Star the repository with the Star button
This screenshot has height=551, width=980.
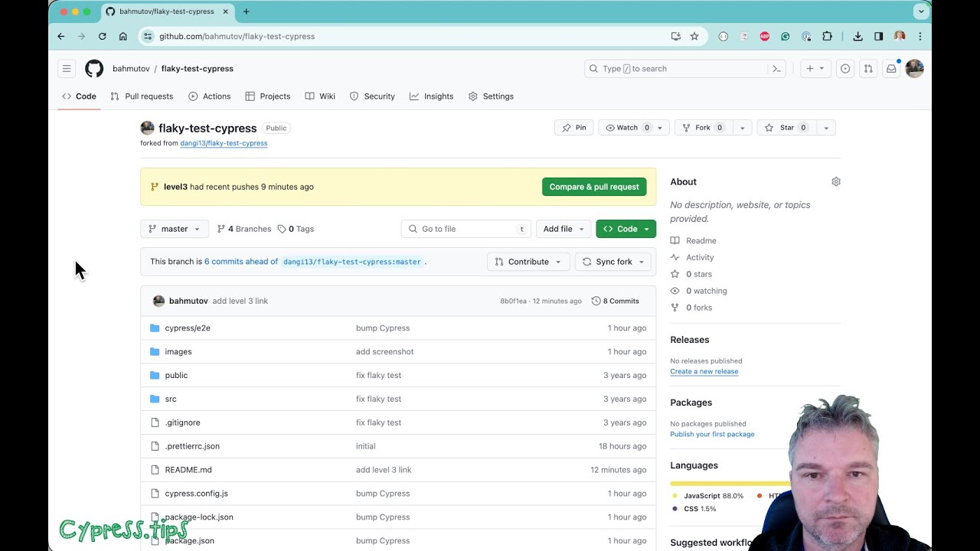[787, 128]
